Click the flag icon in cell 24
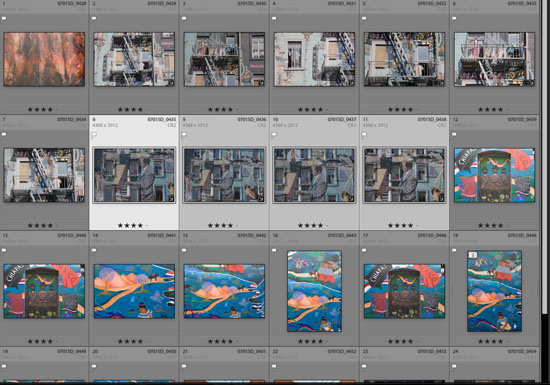This screenshot has height=385, width=550. 454,366
